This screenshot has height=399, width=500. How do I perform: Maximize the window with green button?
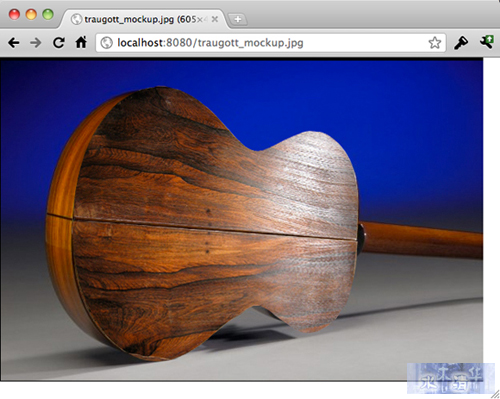pyautogui.click(x=48, y=14)
